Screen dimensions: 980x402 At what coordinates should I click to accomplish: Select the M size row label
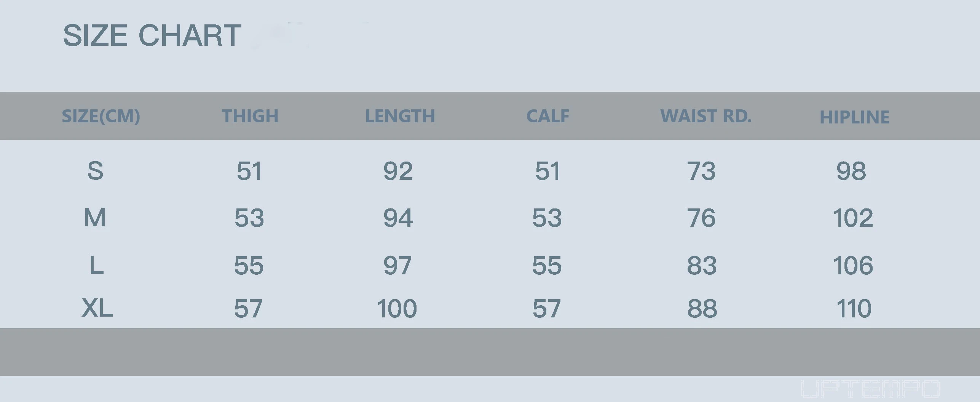pyautogui.click(x=95, y=218)
